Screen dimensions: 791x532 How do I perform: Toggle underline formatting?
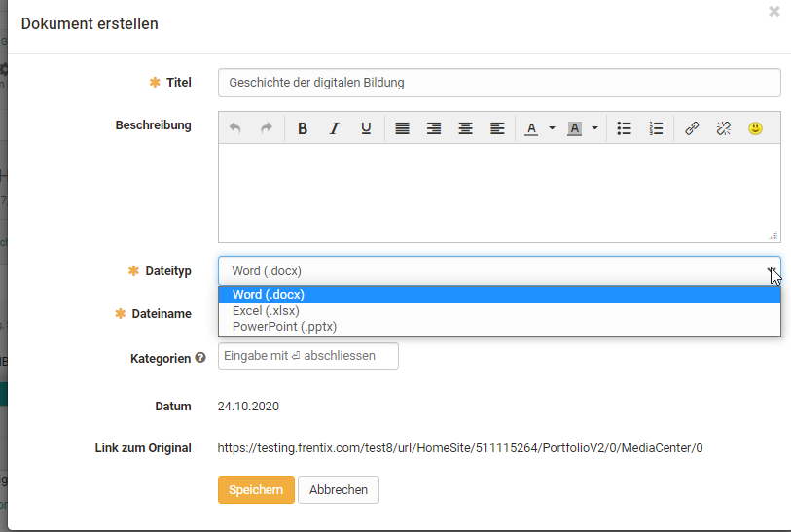pyautogui.click(x=366, y=128)
